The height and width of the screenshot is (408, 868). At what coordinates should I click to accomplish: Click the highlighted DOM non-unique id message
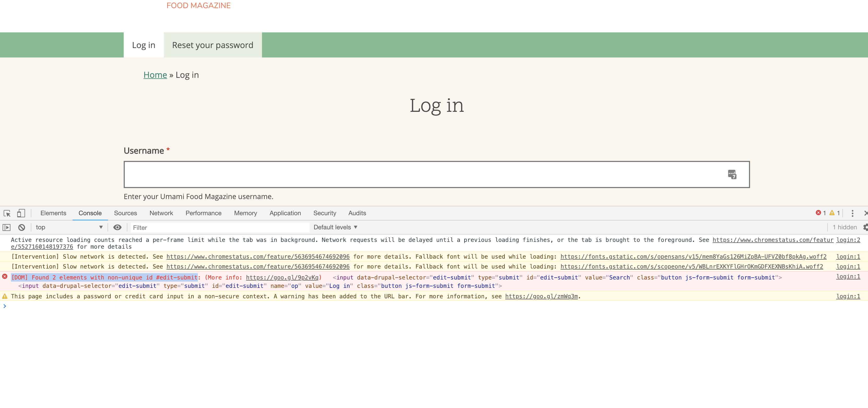pos(104,277)
